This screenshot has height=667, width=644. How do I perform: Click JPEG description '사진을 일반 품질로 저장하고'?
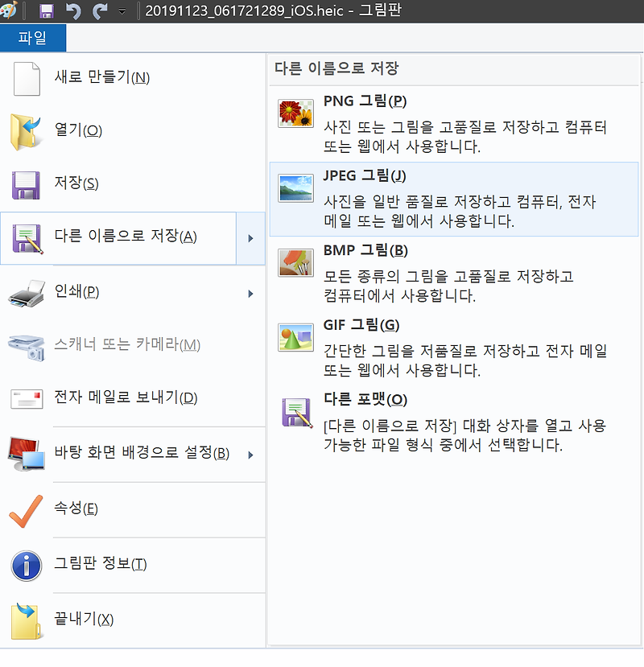pos(417,202)
